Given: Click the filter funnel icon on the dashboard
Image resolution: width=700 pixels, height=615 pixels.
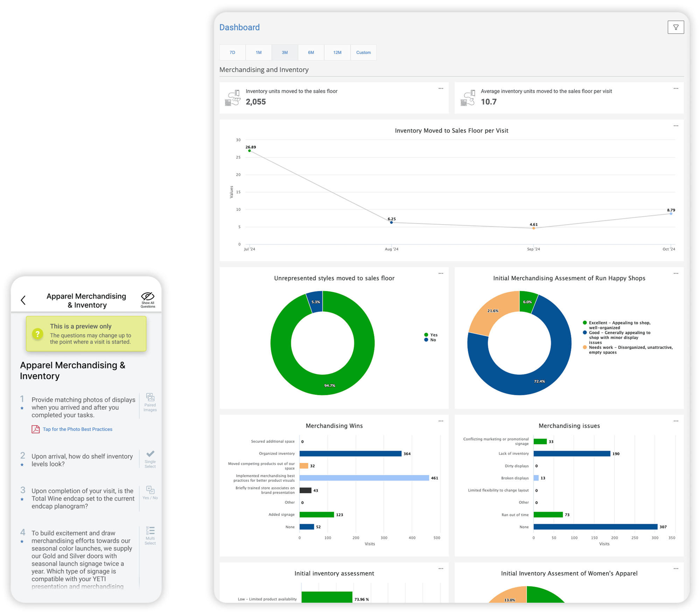Looking at the screenshot, I should tap(675, 27).
